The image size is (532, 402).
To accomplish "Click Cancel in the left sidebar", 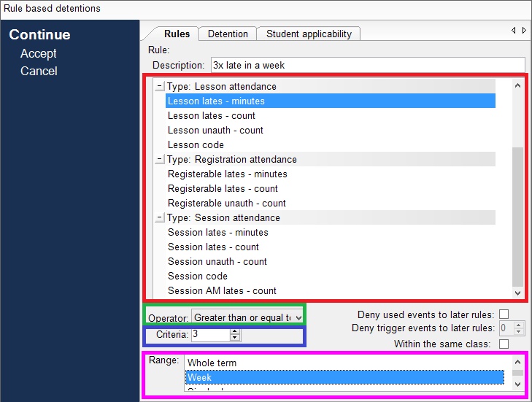I will [39, 71].
